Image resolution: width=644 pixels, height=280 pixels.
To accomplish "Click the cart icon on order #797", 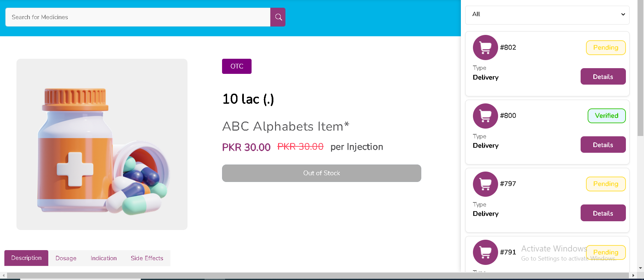I will [x=485, y=184].
